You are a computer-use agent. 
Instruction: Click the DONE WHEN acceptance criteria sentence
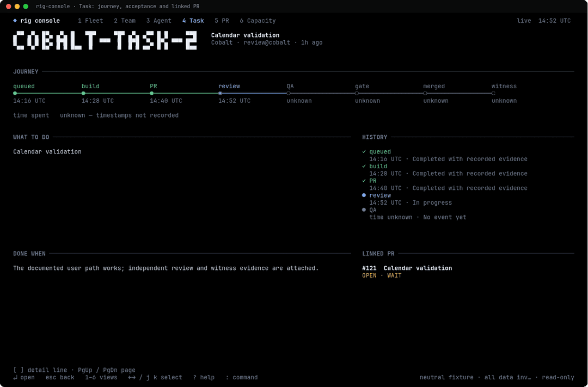point(166,268)
